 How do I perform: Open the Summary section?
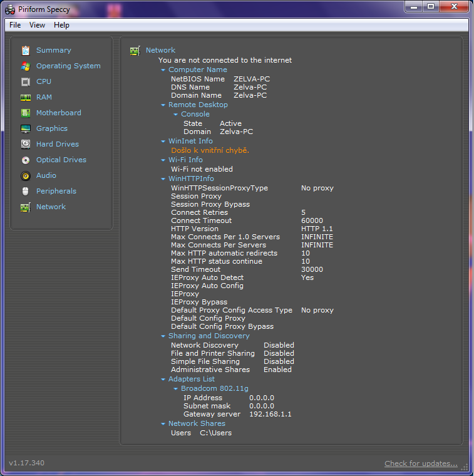(54, 50)
